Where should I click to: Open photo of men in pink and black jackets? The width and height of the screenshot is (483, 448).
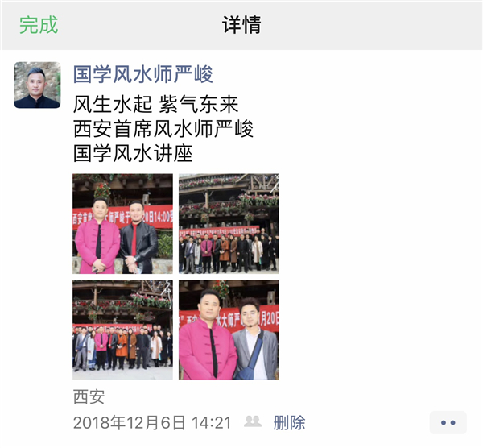(122, 224)
